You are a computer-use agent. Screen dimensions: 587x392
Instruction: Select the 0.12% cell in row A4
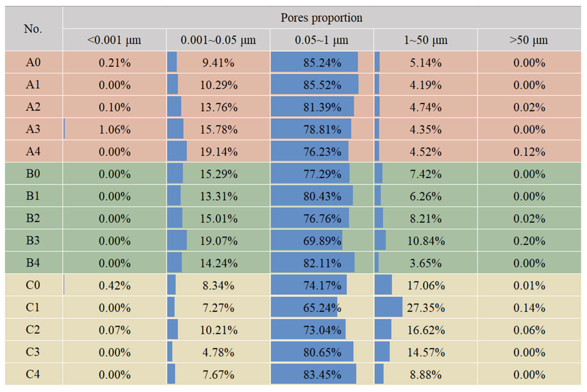pyautogui.click(x=529, y=151)
